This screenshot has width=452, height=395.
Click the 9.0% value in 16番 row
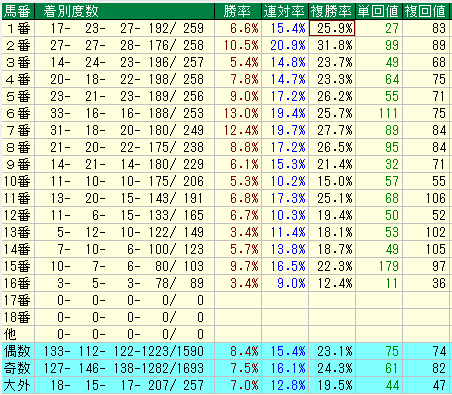pos(291,283)
